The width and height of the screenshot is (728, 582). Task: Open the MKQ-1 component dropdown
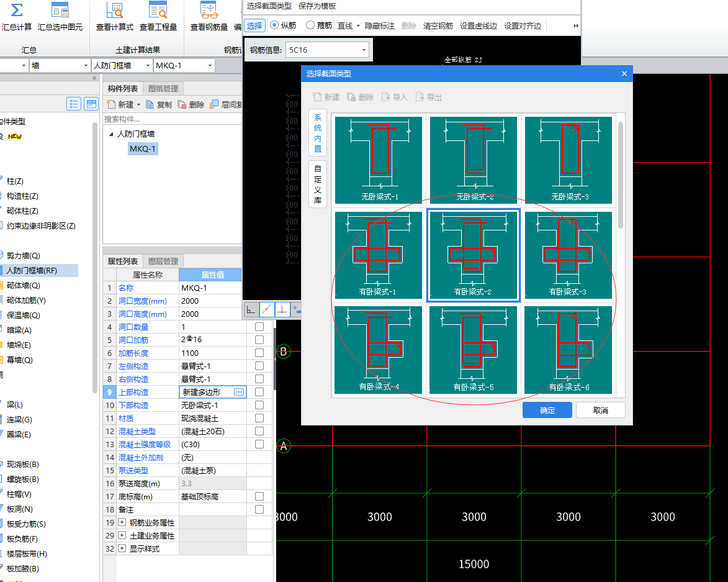pos(210,65)
